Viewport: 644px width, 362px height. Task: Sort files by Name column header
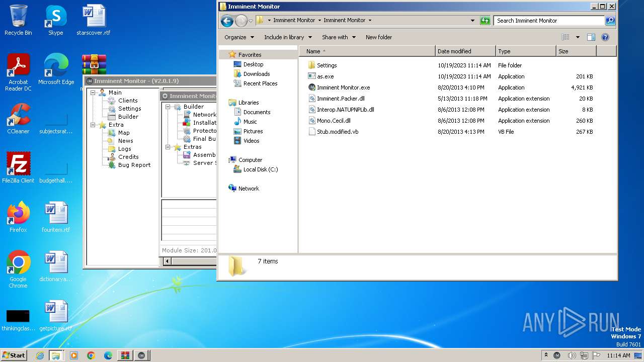[x=367, y=51]
